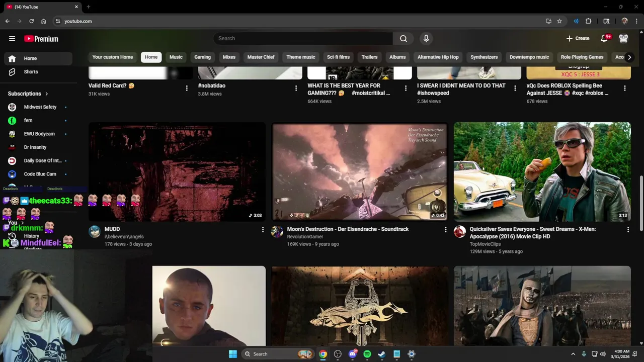Viewport: 644px width, 362px height.
Task: Open the TopMovieClips channel name link
Action: pos(485,244)
